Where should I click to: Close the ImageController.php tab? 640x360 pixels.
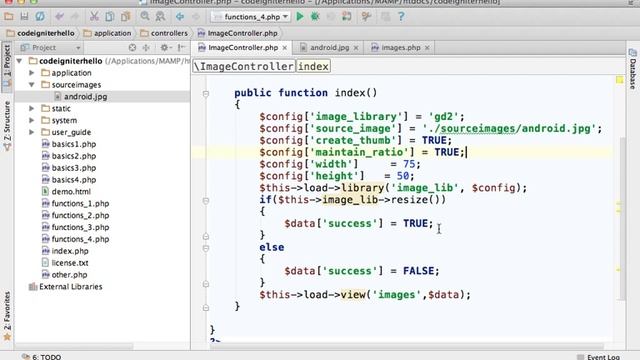(x=285, y=48)
